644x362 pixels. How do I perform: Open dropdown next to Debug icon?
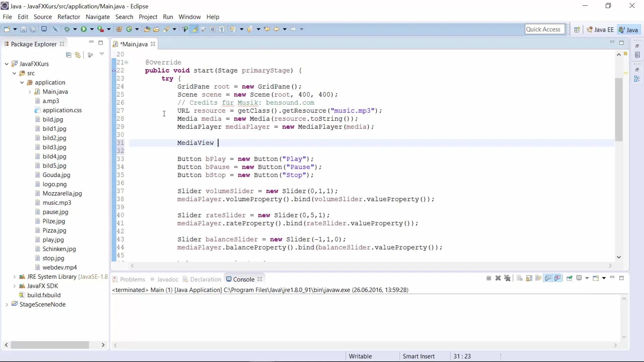pyautogui.click(x=75, y=29)
